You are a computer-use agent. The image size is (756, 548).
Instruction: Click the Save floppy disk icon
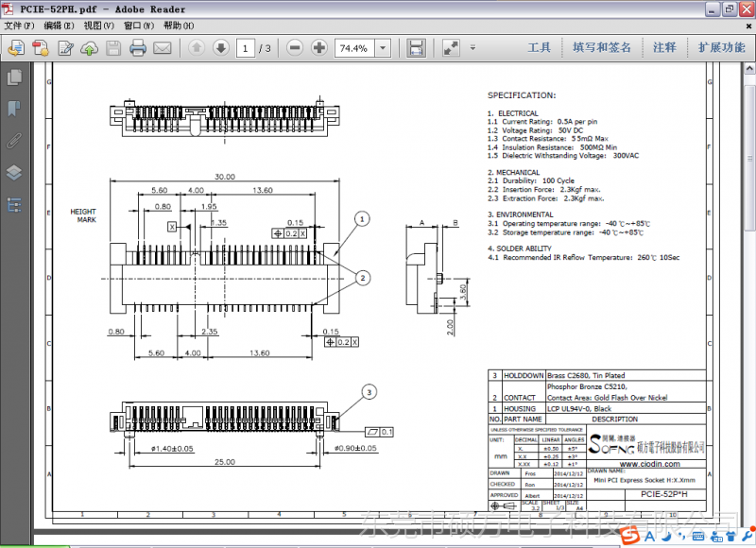[113, 48]
